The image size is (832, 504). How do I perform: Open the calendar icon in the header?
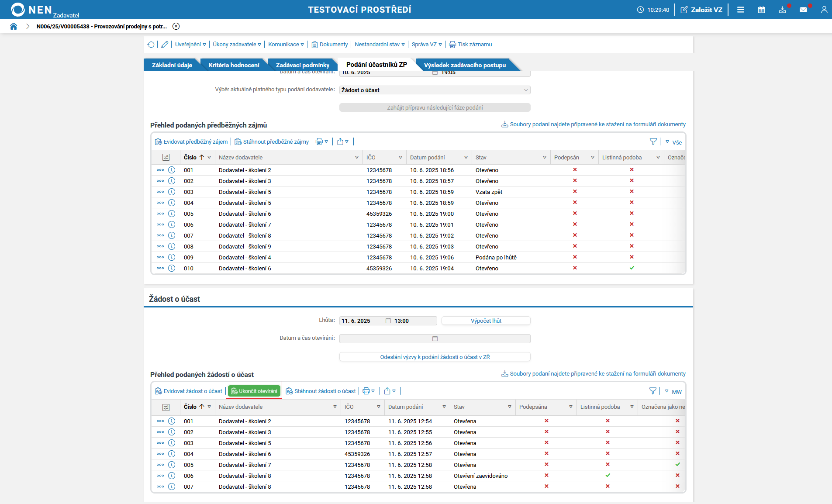761,10
